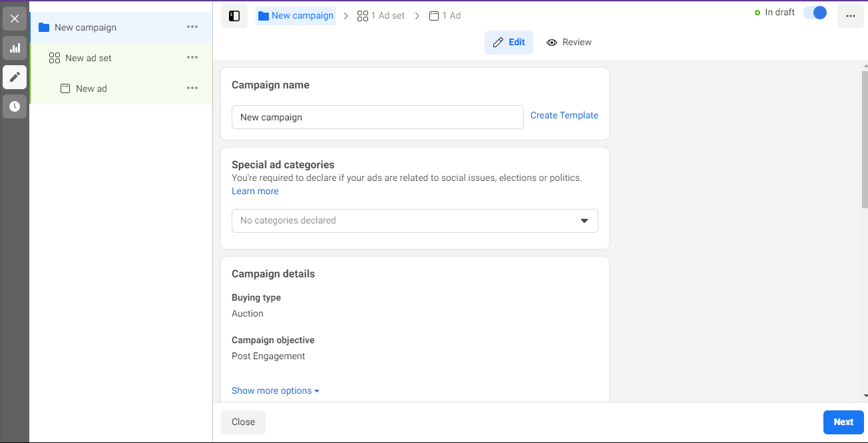
Task: Click the Campaign name text field
Action: click(x=377, y=117)
